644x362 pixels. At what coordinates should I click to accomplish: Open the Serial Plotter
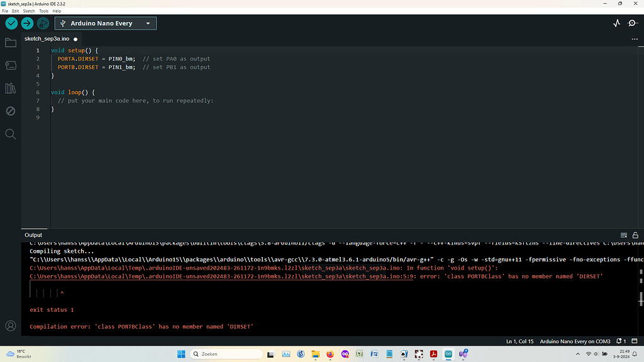[617, 23]
